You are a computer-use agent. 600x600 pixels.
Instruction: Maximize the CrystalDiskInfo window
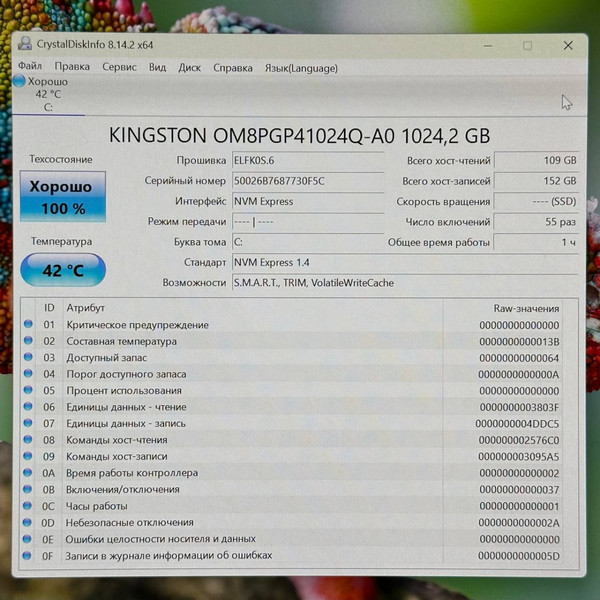pos(527,46)
